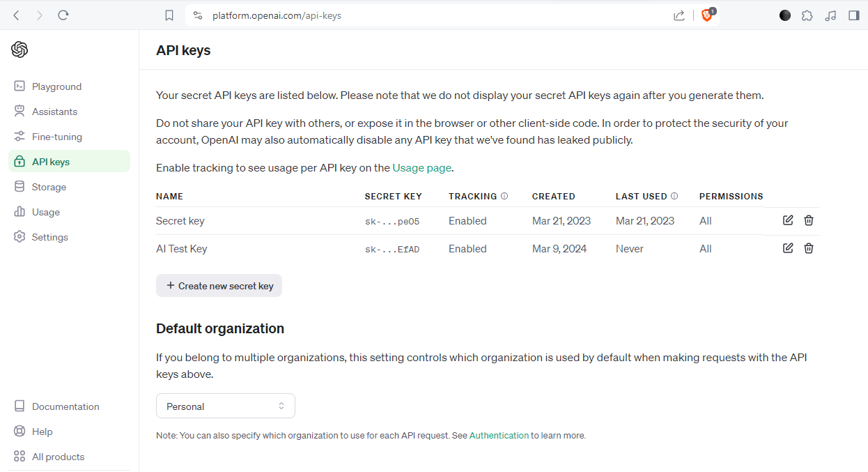Click the sk-...pe05 secret key value

(x=392, y=221)
